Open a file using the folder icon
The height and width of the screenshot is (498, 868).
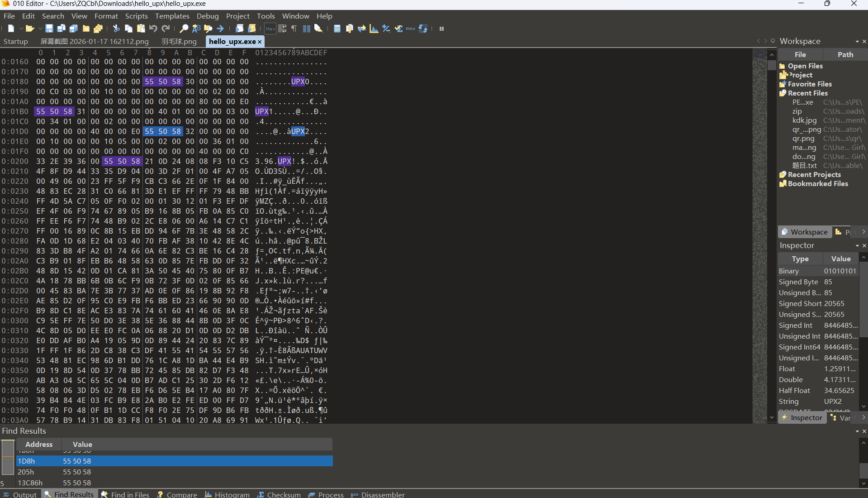coord(30,29)
